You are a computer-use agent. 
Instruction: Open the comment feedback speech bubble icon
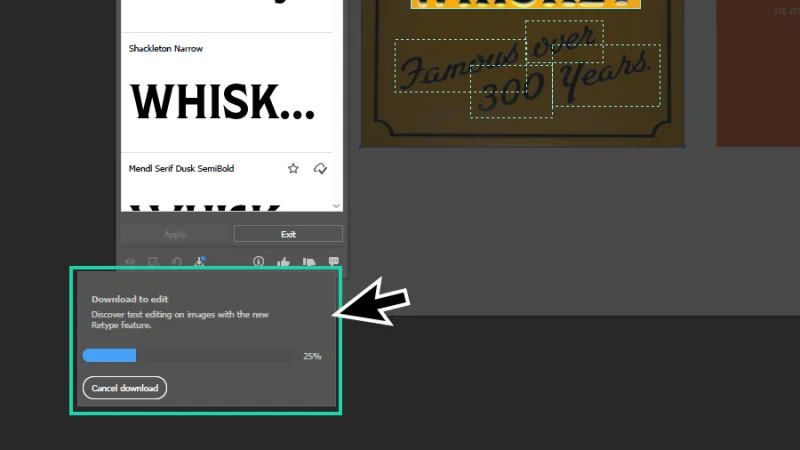pos(333,262)
